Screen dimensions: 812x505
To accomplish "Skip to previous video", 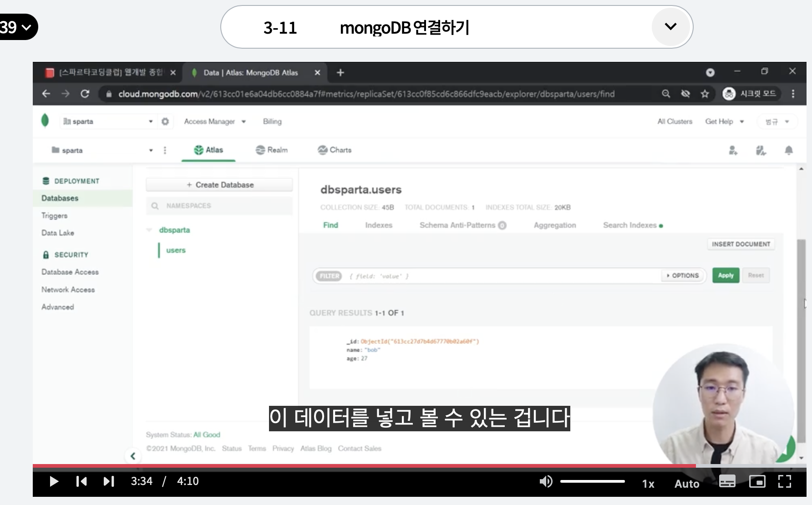I will 81,481.
